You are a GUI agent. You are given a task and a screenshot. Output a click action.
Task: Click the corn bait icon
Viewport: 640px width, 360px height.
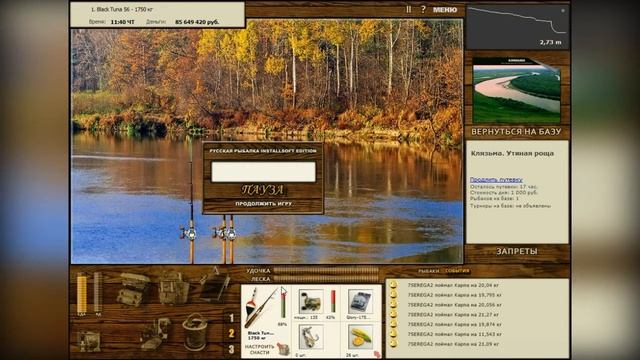pyautogui.click(x=360, y=337)
